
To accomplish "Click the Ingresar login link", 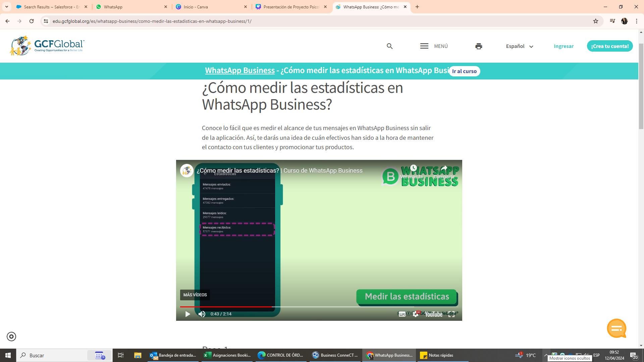I will 563,46.
